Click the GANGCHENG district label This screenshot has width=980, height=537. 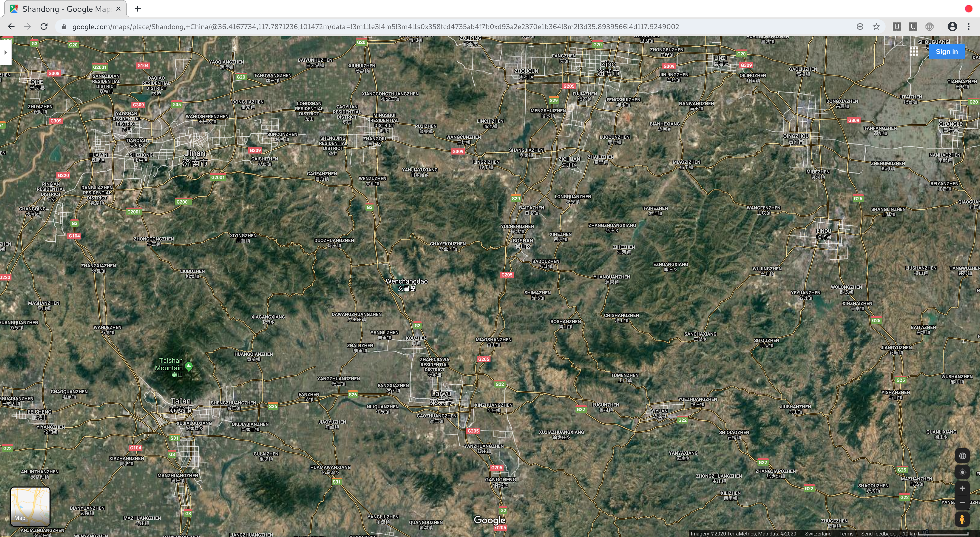(x=500, y=482)
